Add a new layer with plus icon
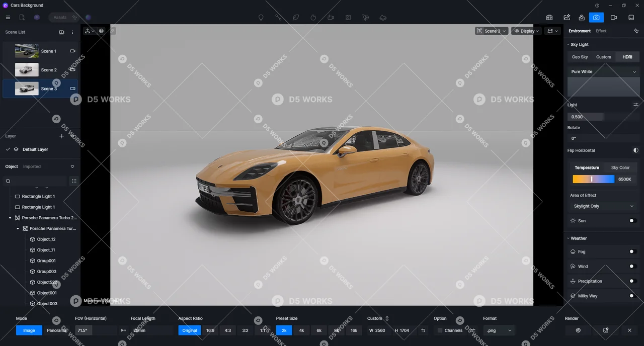644x346 pixels. [62, 136]
